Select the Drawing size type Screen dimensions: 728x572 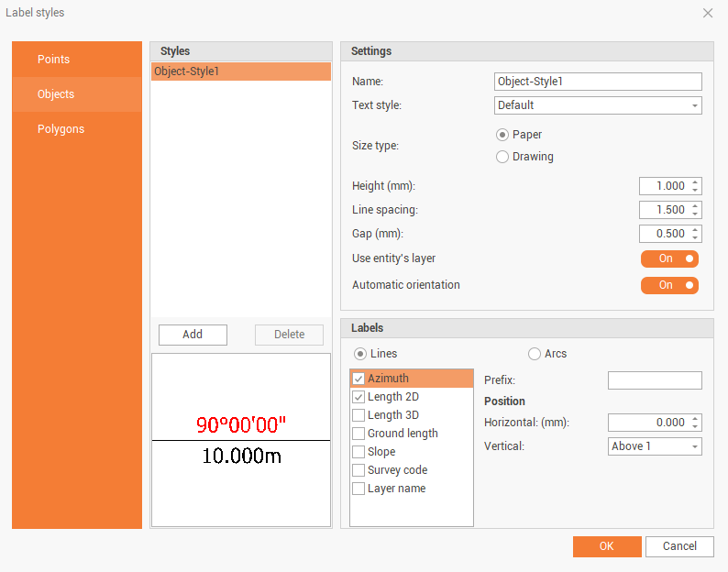[502, 157]
